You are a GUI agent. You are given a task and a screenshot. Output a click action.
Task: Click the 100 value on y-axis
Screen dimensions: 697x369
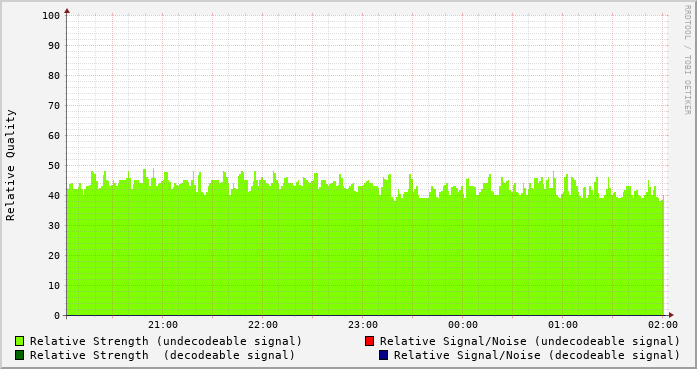click(x=51, y=16)
